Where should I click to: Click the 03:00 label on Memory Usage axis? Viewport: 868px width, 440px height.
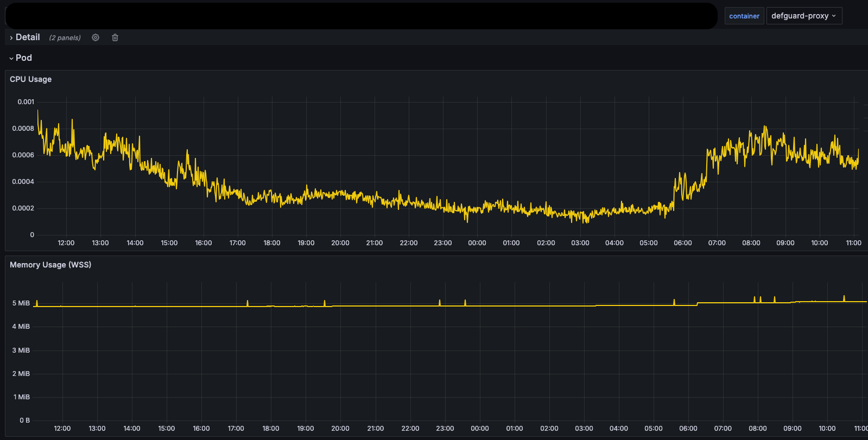coord(584,429)
